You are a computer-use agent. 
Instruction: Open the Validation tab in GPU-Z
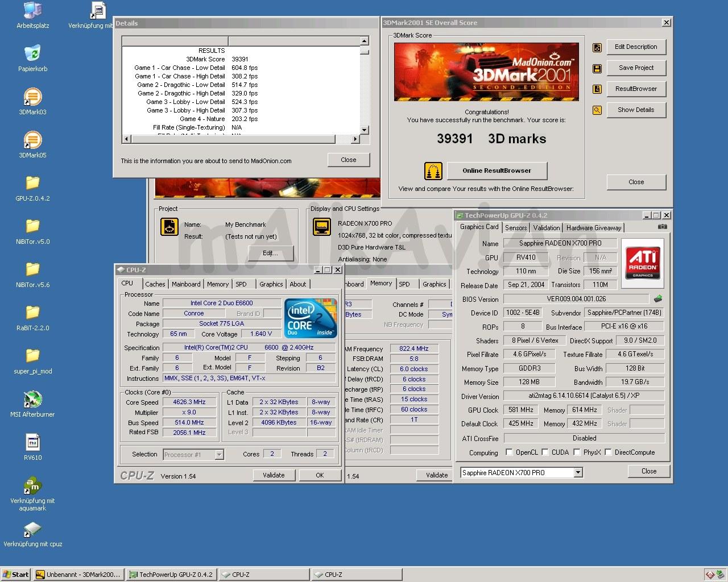pyautogui.click(x=547, y=228)
